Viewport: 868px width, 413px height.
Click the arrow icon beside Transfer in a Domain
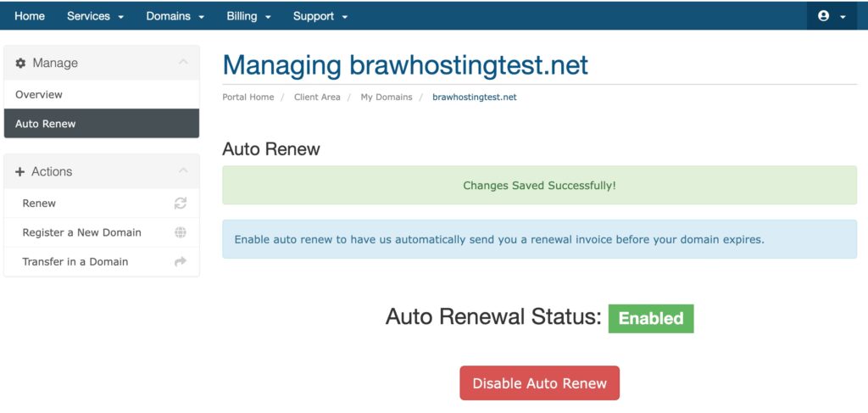point(181,262)
